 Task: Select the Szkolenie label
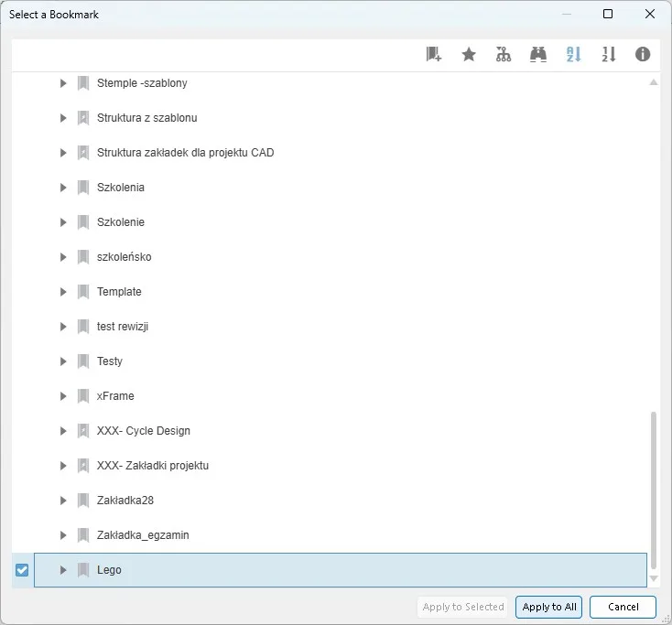[121, 221]
